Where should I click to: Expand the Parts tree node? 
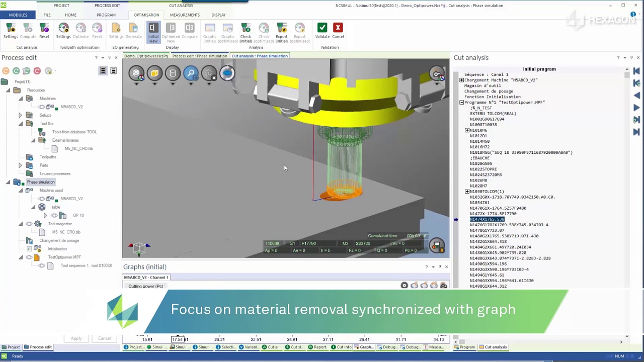pyautogui.click(x=21, y=165)
